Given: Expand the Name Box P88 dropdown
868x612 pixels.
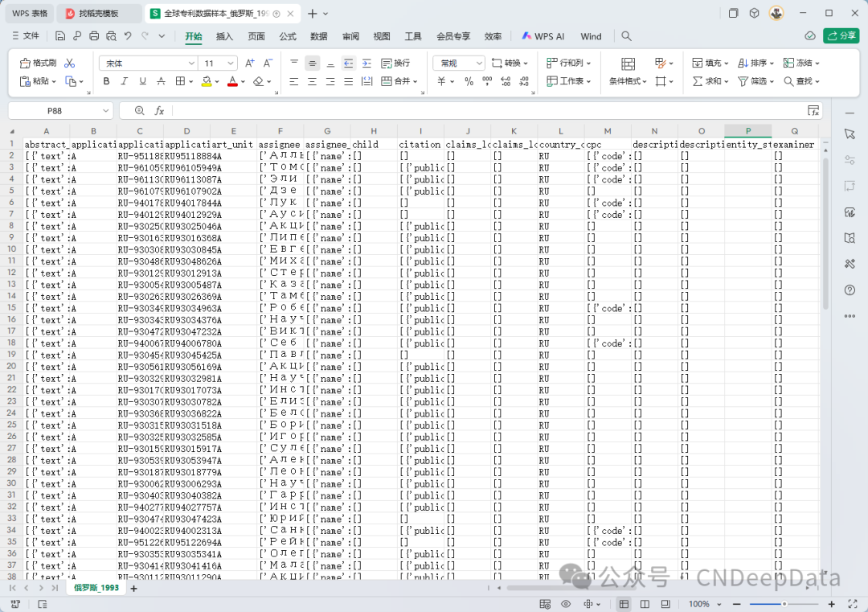Looking at the screenshot, I should pyautogui.click(x=105, y=111).
